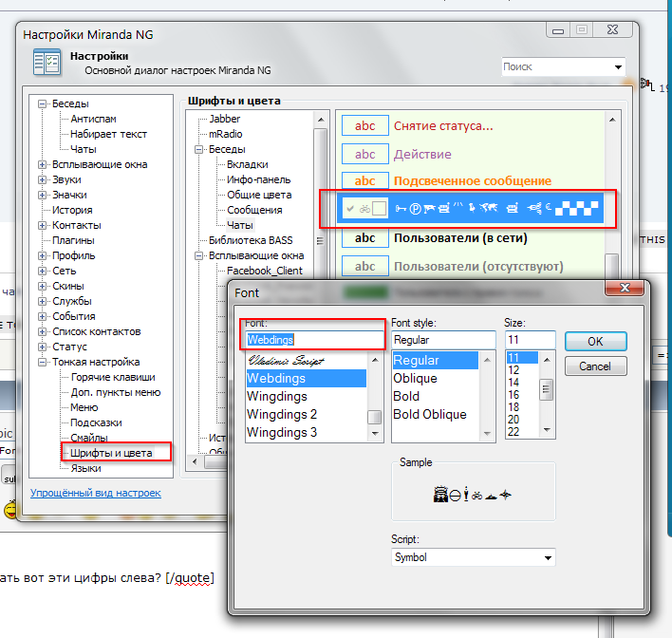Select Oblique font style

(435, 379)
